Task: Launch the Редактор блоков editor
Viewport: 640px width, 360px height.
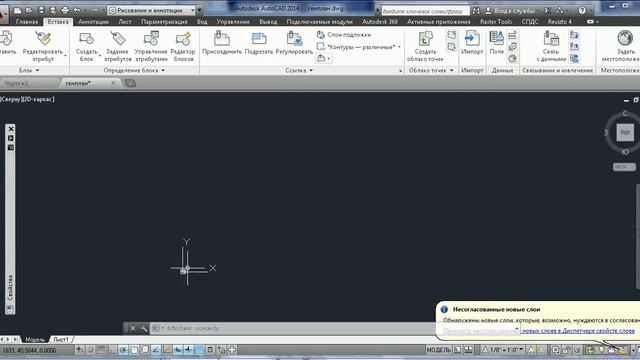Action: 183,47
